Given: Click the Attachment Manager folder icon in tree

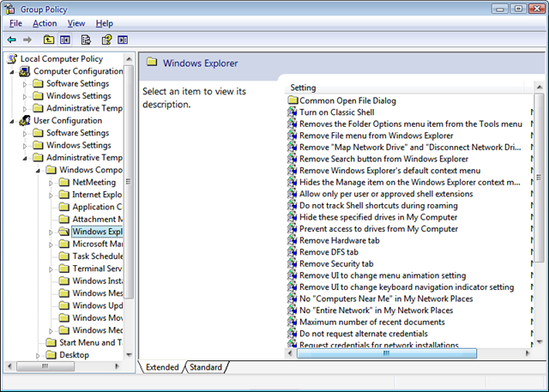Looking at the screenshot, I should (64, 219).
